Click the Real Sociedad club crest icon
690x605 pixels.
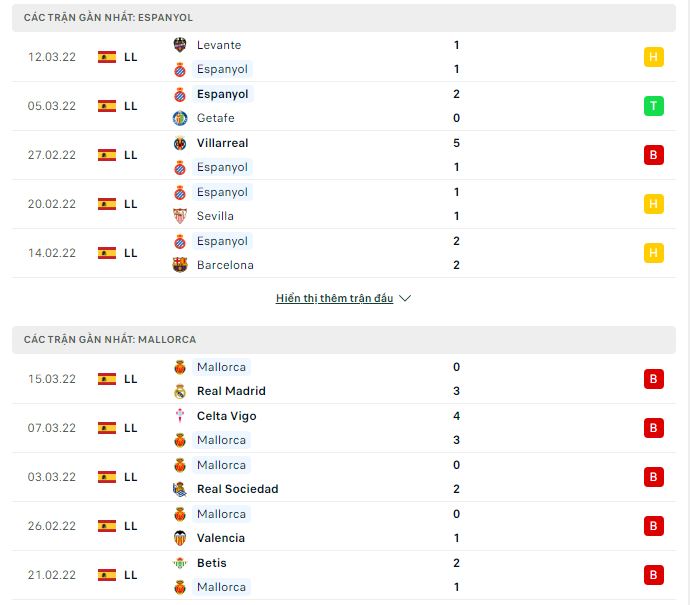click(180, 489)
